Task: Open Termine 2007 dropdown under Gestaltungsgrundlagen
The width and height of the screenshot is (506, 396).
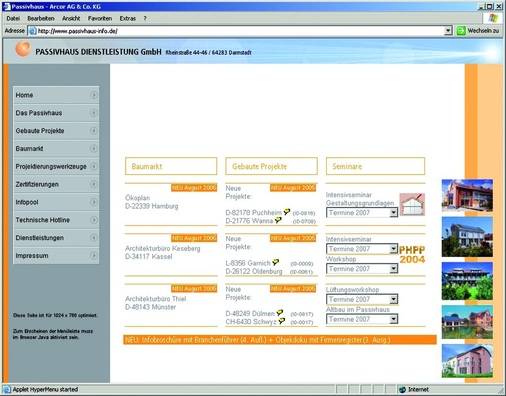Action: point(362,213)
